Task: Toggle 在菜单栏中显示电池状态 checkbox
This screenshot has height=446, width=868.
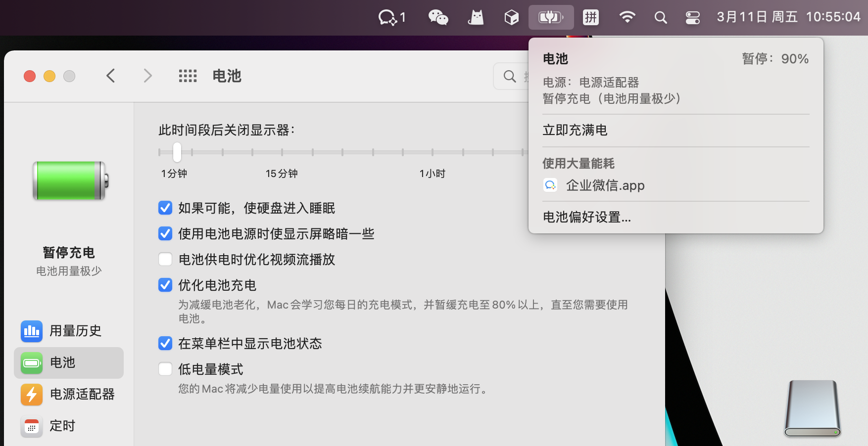Action: (x=165, y=343)
